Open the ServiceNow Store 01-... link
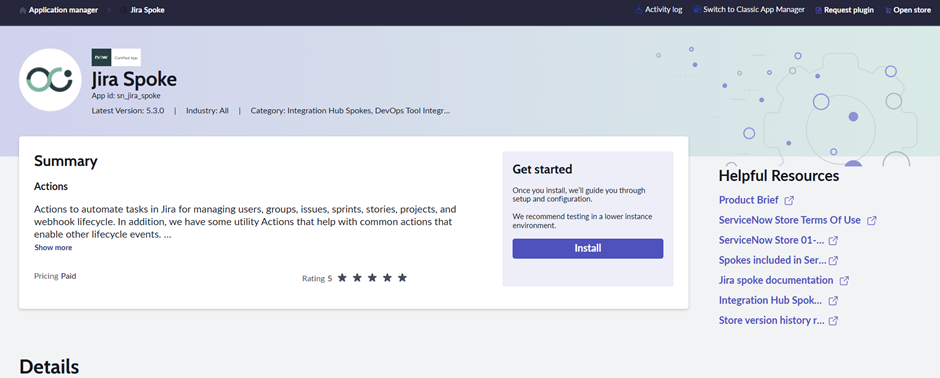This screenshot has width=940, height=378. 772,240
